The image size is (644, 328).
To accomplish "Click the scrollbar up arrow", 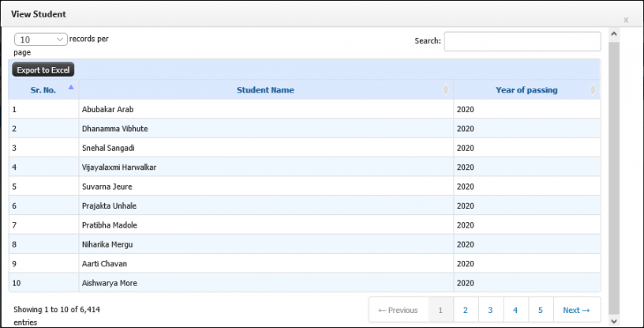I will [614, 34].
